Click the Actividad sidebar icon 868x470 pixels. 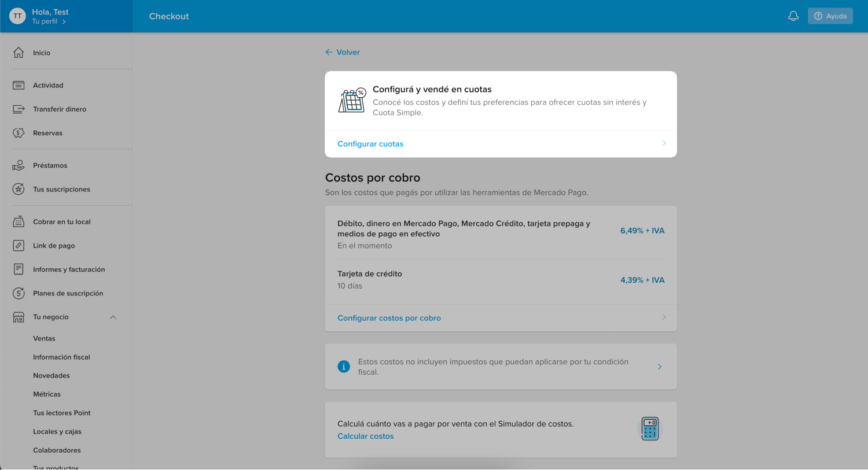(19, 85)
